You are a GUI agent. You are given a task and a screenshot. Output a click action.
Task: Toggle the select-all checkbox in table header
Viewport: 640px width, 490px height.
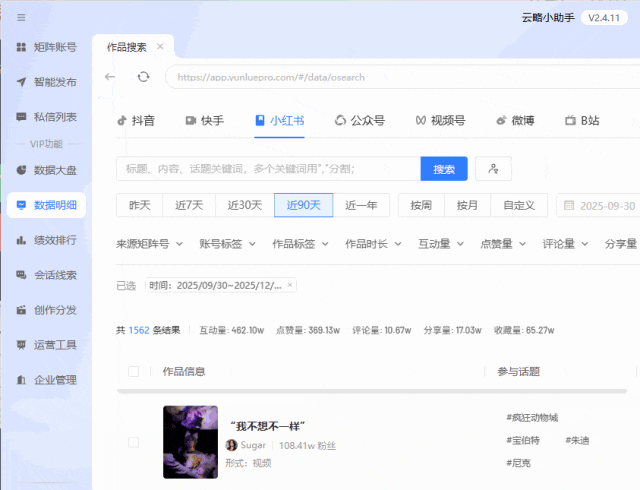[x=134, y=372]
